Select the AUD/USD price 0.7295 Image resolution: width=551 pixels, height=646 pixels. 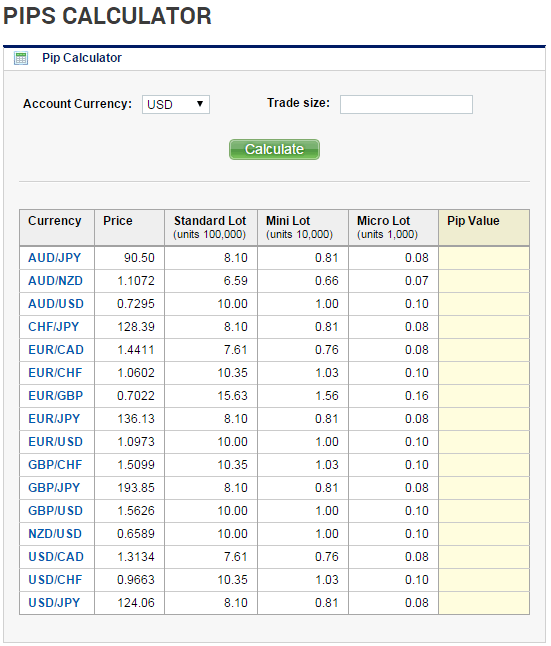click(x=136, y=304)
